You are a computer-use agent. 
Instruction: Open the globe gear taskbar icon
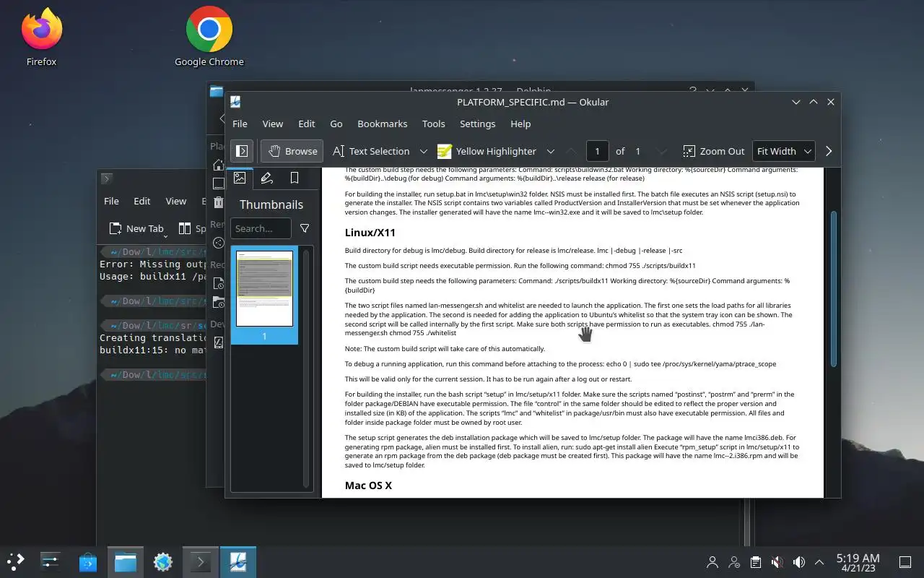pos(163,561)
